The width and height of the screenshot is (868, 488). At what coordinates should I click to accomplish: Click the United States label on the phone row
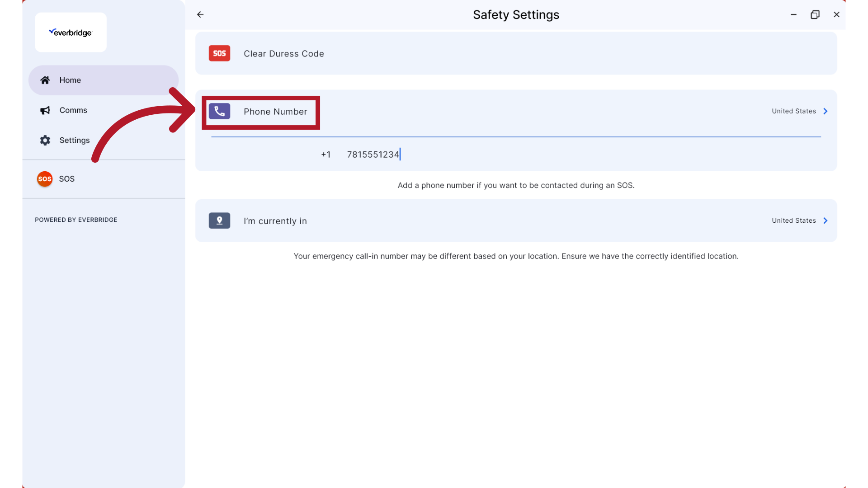coord(793,111)
